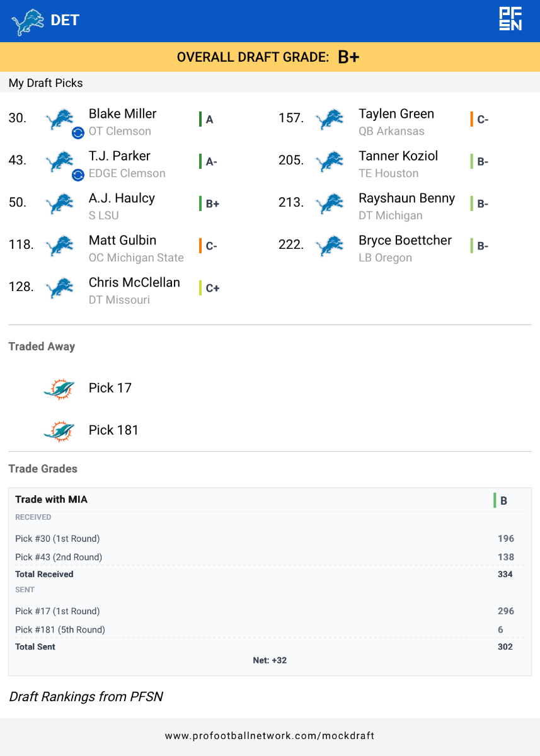Open the profootballnetwork.com/mockdraft link
This screenshot has height=756, width=540.
(270, 736)
